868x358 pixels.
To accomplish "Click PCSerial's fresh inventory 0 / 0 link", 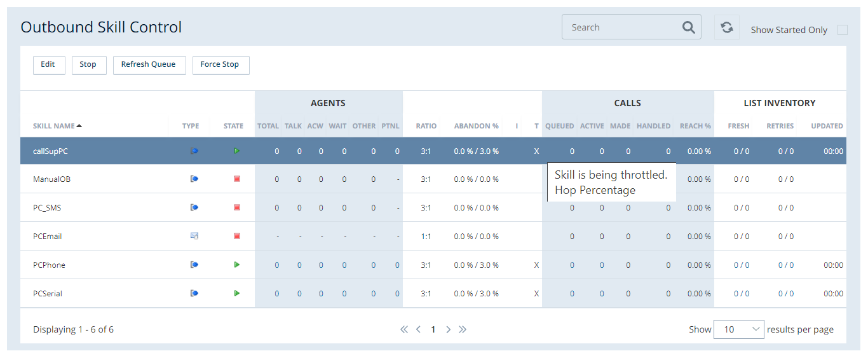I will 742,294.
